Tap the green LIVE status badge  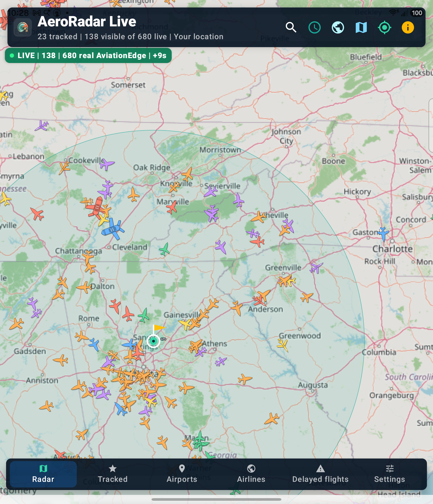coord(88,56)
